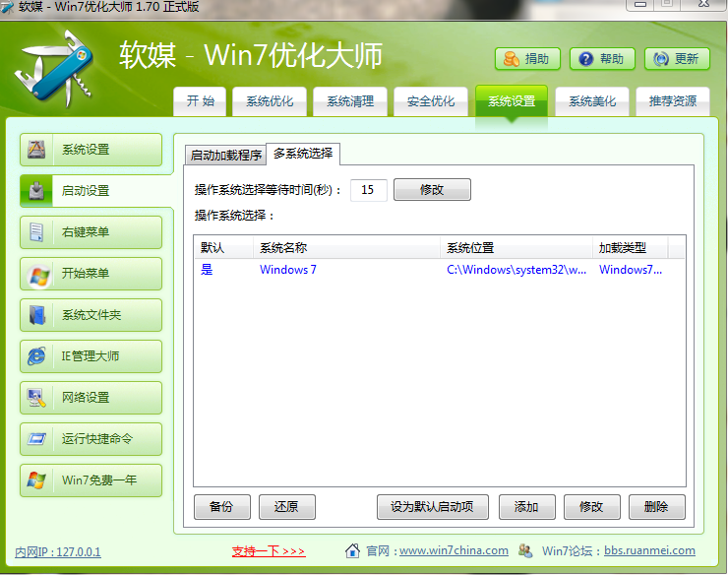728x575 pixels.
Task: Click the Win7免费一年 Windows flag icon
Action: [36, 480]
